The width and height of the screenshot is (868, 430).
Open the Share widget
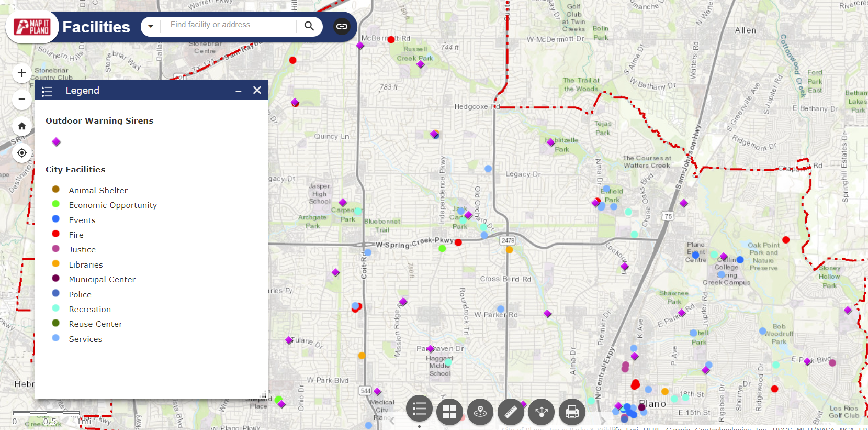pyautogui.click(x=542, y=412)
